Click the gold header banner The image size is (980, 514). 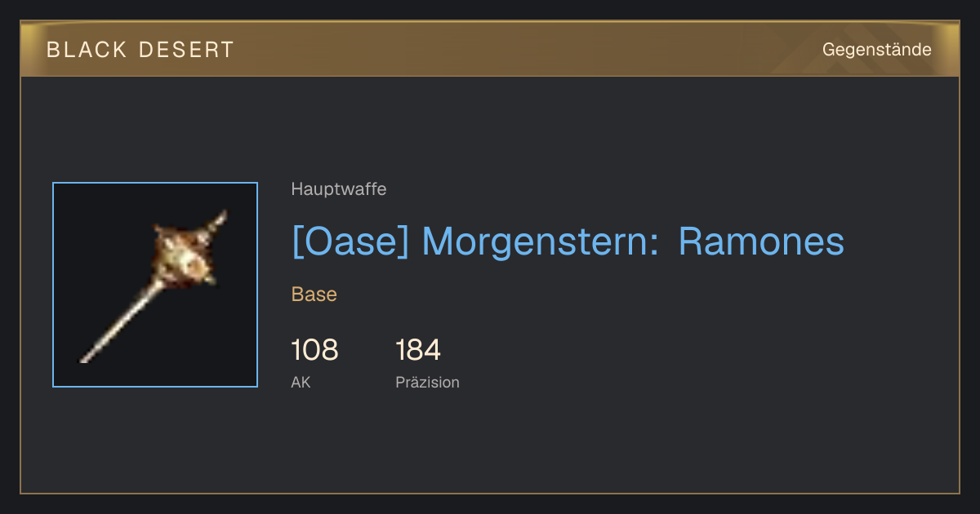click(490, 49)
